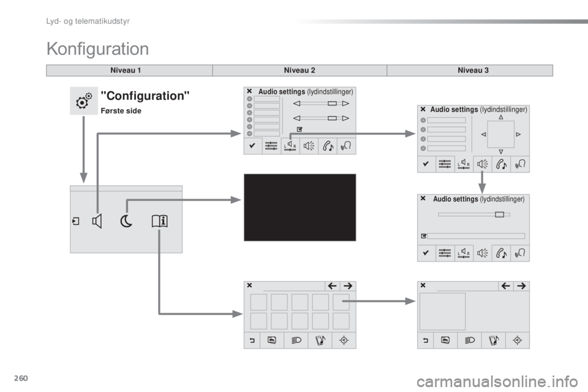Image resolution: width=588 pixels, height=392 pixels.
Task: Tap the voice head icon in third Audio panel
Action: pos(521,253)
